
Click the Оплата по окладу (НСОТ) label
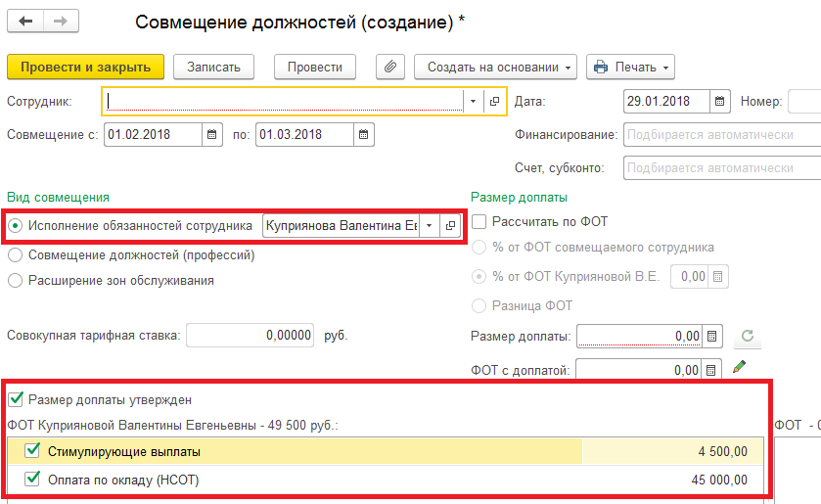pos(123,480)
